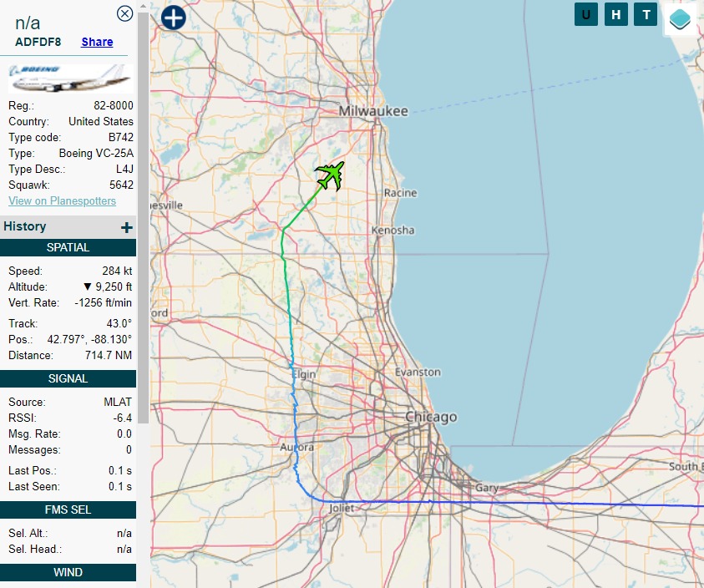The width and height of the screenshot is (704, 588).
Task: Click the round plus button on map
Action: click(174, 18)
